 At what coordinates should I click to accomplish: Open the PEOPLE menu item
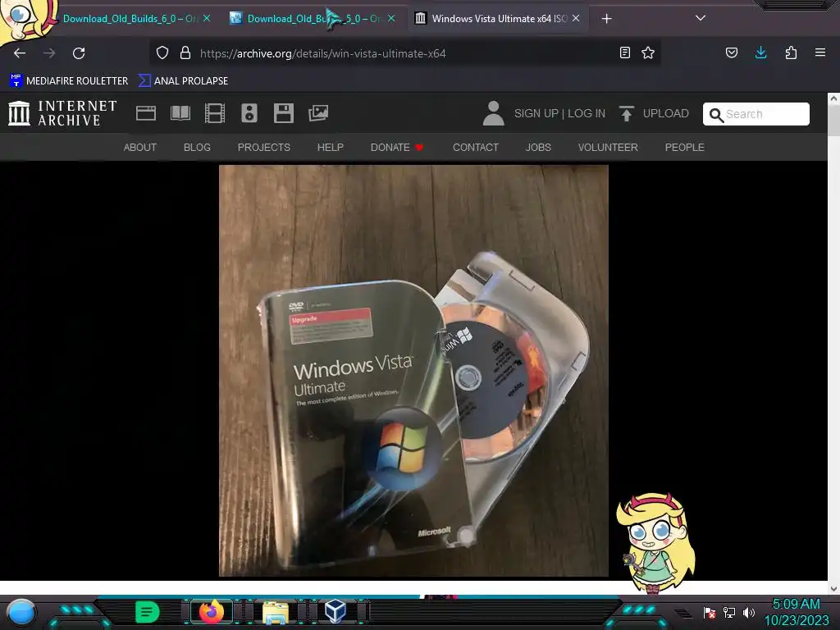tap(685, 148)
